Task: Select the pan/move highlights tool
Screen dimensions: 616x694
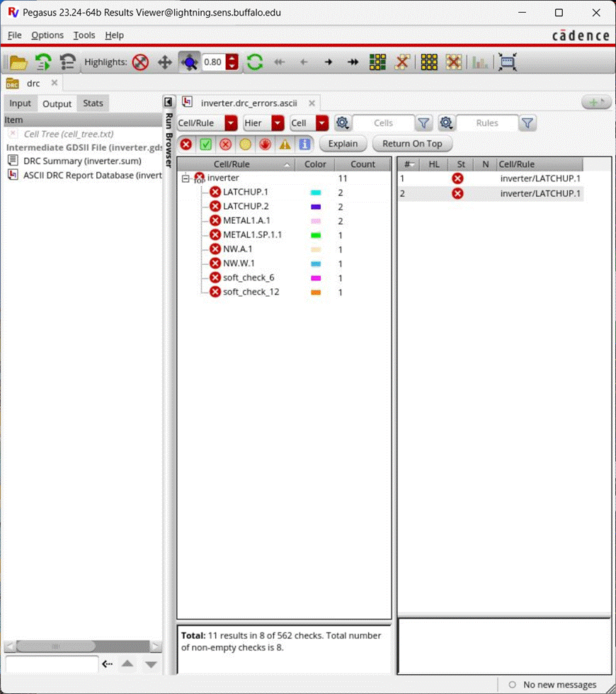Action: (x=165, y=62)
